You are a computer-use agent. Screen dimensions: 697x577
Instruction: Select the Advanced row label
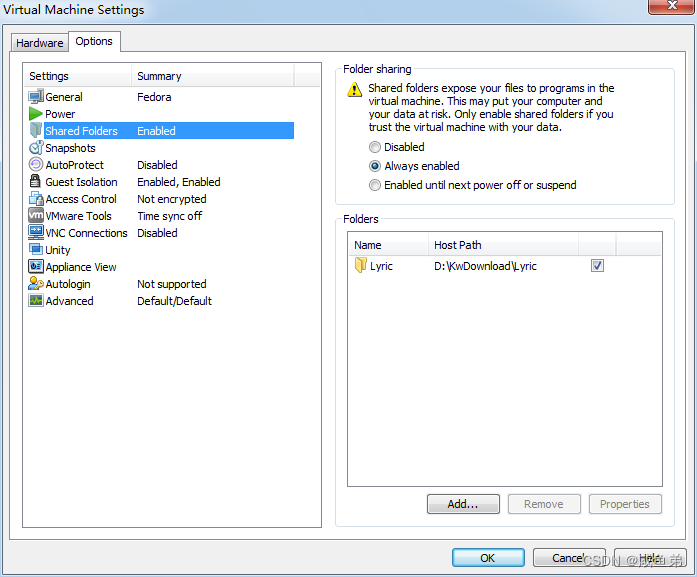pos(69,301)
